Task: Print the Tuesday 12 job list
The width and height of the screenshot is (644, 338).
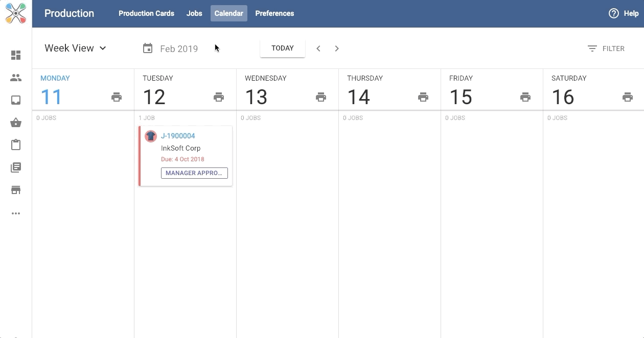Action: pyautogui.click(x=219, y=96)
